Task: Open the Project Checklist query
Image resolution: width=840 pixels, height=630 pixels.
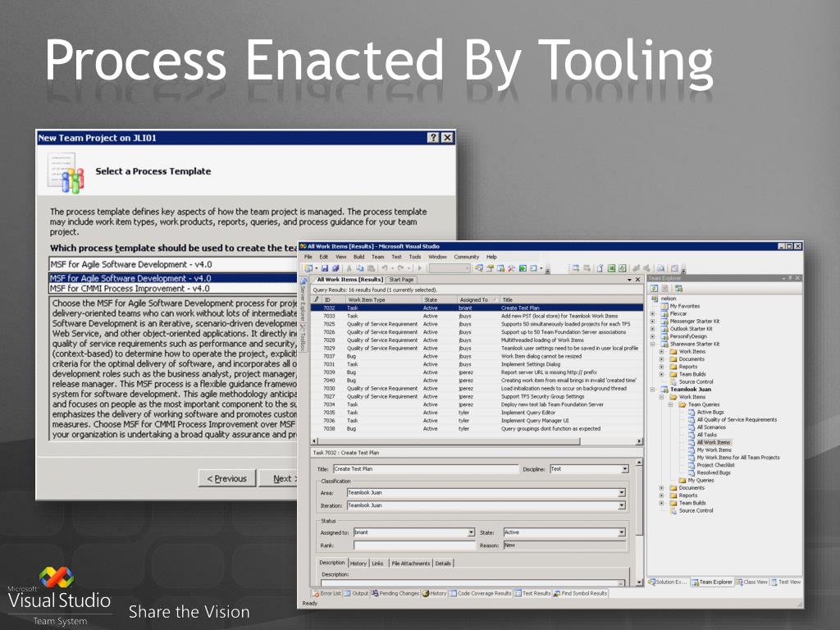Action: [715, 465]
